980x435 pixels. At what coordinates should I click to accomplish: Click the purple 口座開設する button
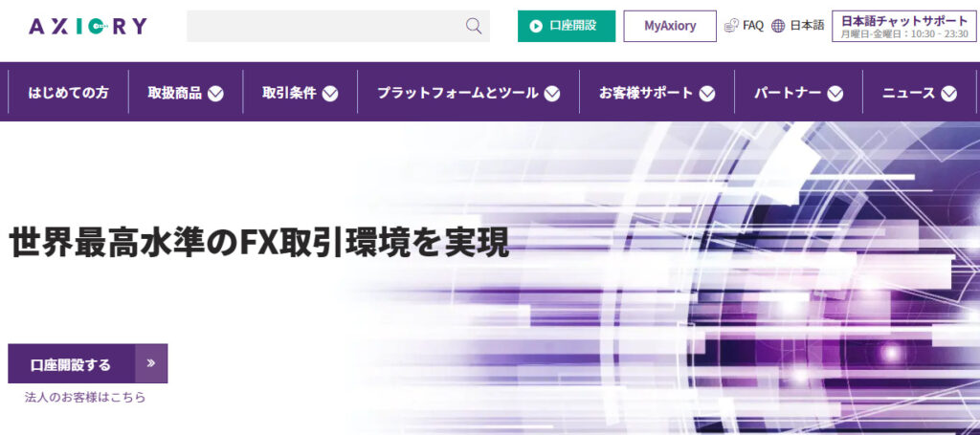click(87, 363)
